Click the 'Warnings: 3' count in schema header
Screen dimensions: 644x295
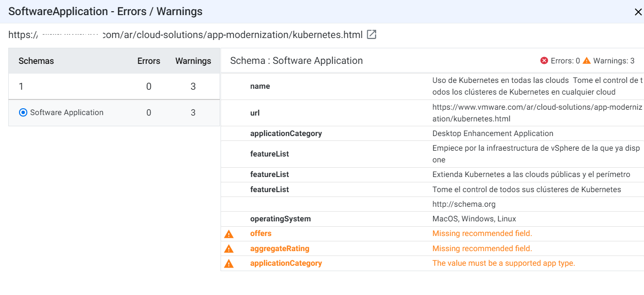[614, 61]
